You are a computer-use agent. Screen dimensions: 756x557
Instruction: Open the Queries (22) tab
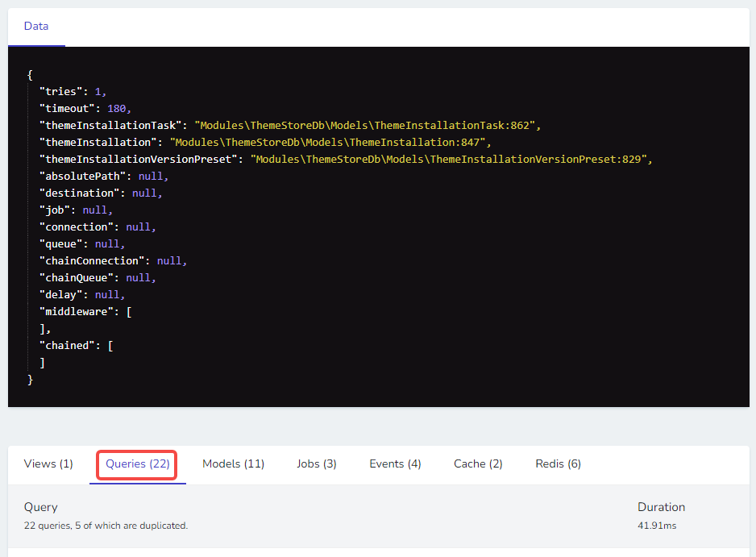[x=137, y=464]
